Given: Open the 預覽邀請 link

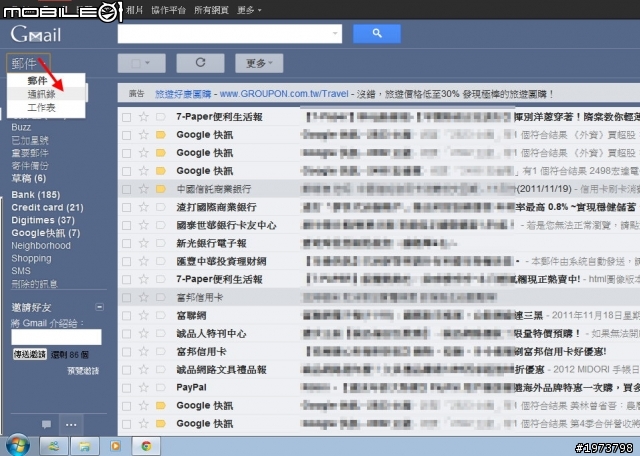Looking at the screenshot, I should tap(83, 371).
